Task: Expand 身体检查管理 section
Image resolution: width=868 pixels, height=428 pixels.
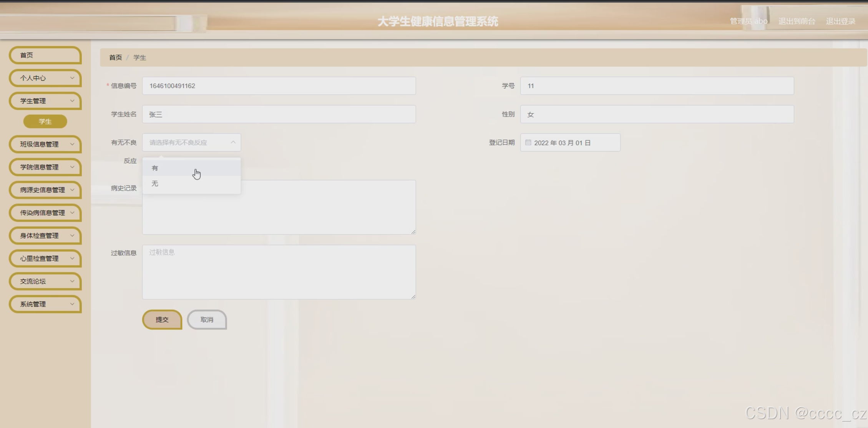Action: (x=45, y=236)
